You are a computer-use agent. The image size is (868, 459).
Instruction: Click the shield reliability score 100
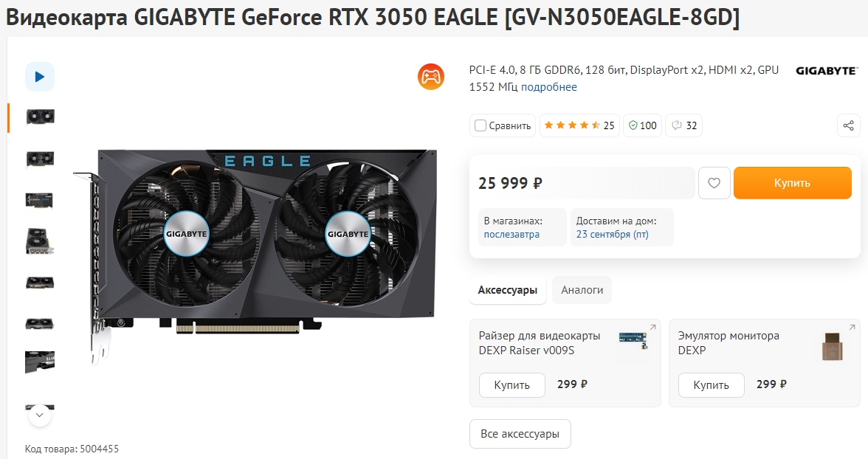coord(643,125)
